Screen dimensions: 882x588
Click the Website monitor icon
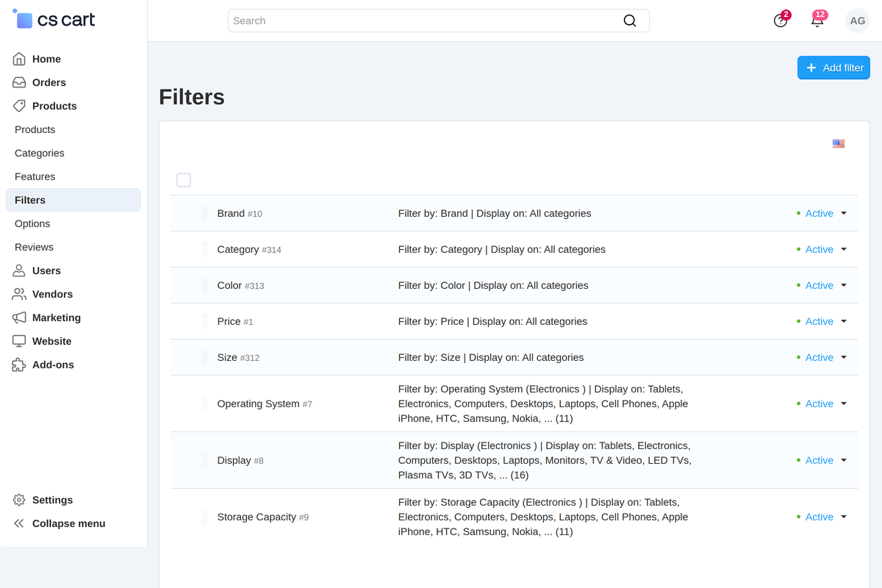19,341
